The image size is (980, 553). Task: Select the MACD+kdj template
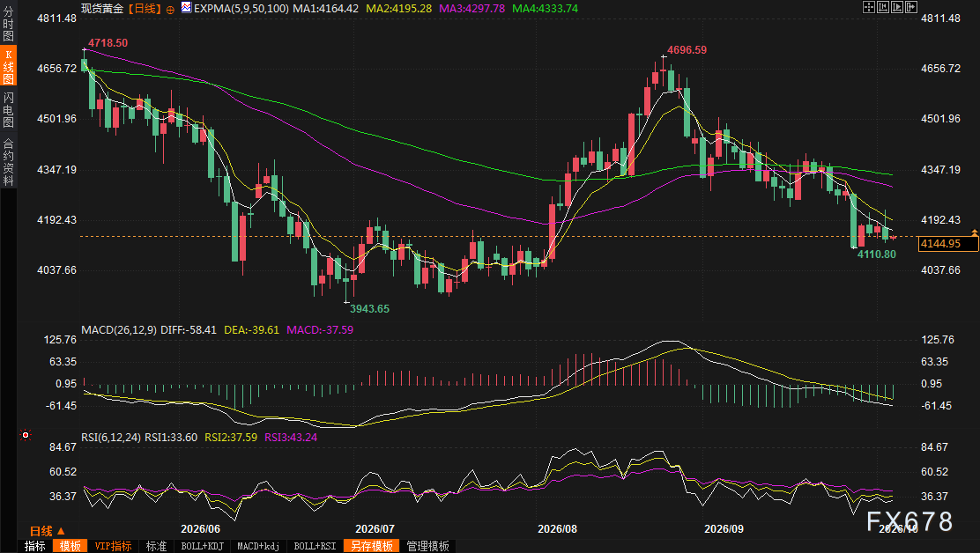pyautogui.click(x=258, y=546)
